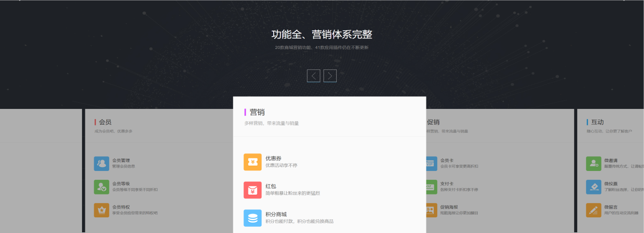Viewport: 644px width, 233px height.
Task: Select the 微留言 title text
Action: pos(611,207)
